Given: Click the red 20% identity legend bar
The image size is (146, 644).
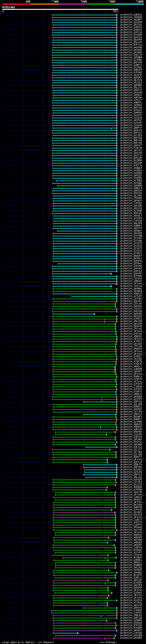Looking at the screenshot, I should [16, 4].
